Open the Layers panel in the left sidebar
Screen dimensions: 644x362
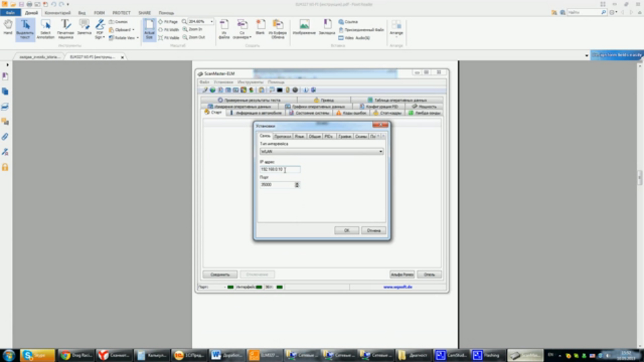click(5, 107)
